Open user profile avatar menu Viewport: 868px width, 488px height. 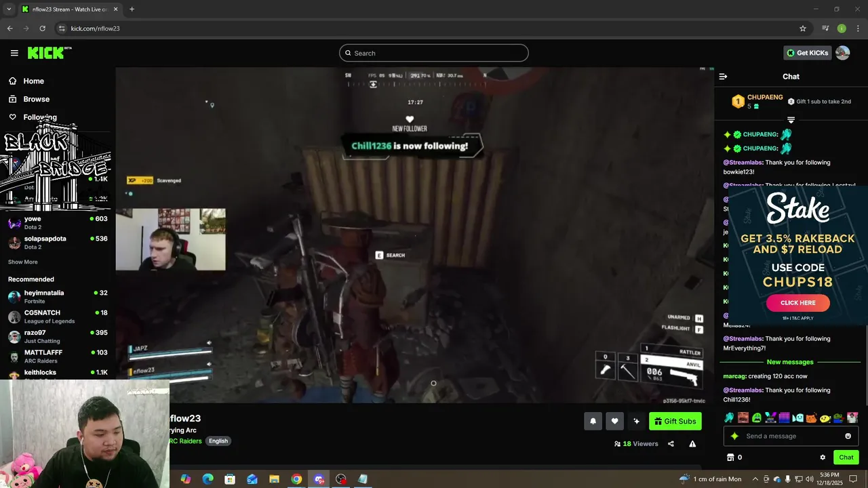842,53
